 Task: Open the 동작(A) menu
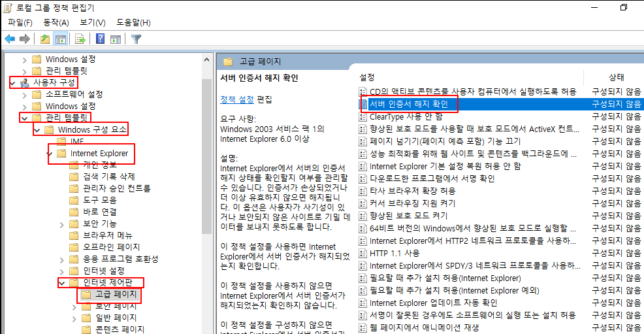[x=56, y=23]
